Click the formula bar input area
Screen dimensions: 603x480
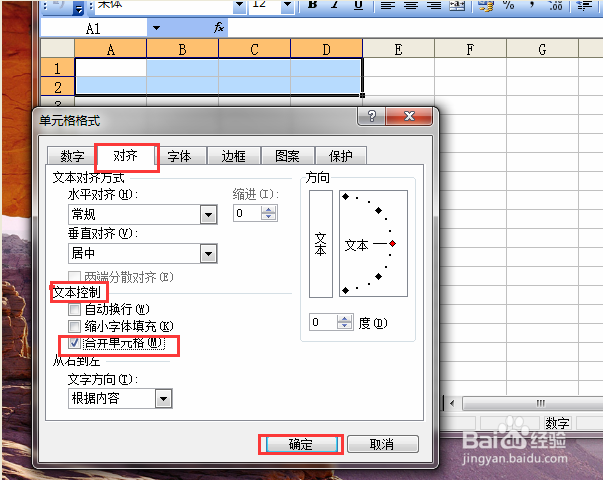click(x=415, y=28)
